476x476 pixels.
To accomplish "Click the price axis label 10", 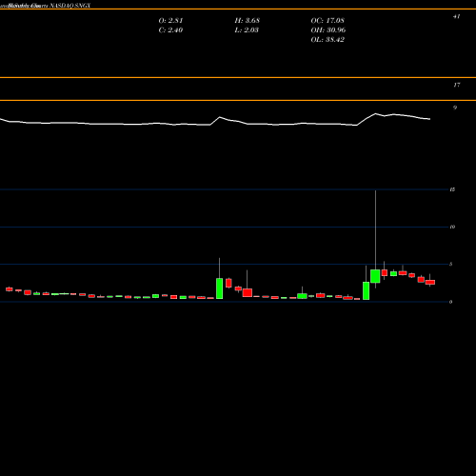I will click(452, 227).
